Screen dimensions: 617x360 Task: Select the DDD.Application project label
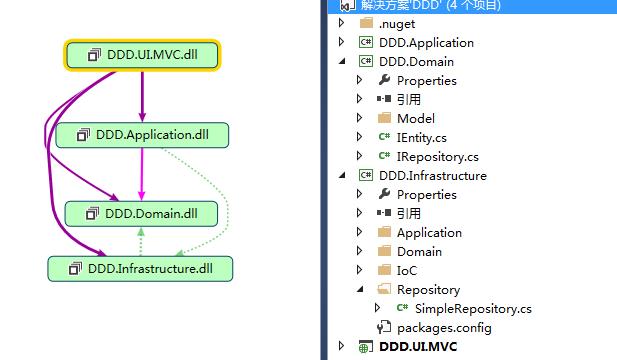426,42
